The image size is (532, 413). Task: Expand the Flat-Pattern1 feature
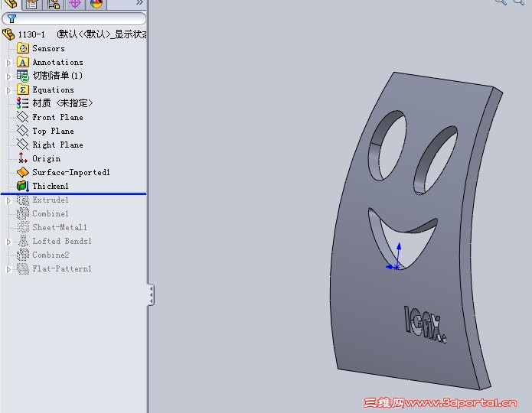coord(9,269)
